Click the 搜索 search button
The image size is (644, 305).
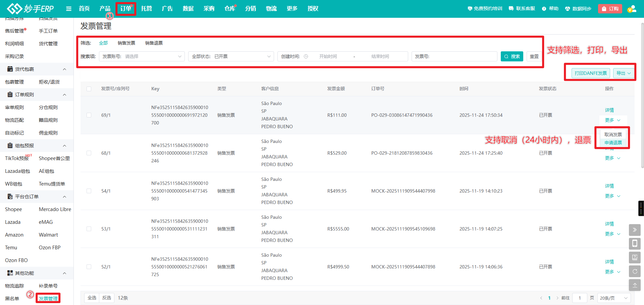(512, 56)
